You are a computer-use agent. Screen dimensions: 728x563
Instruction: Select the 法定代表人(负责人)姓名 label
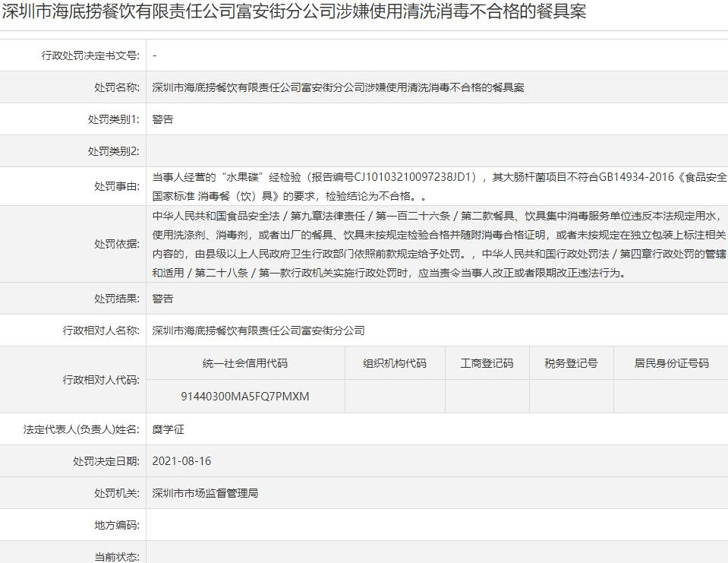click(81, 429)
